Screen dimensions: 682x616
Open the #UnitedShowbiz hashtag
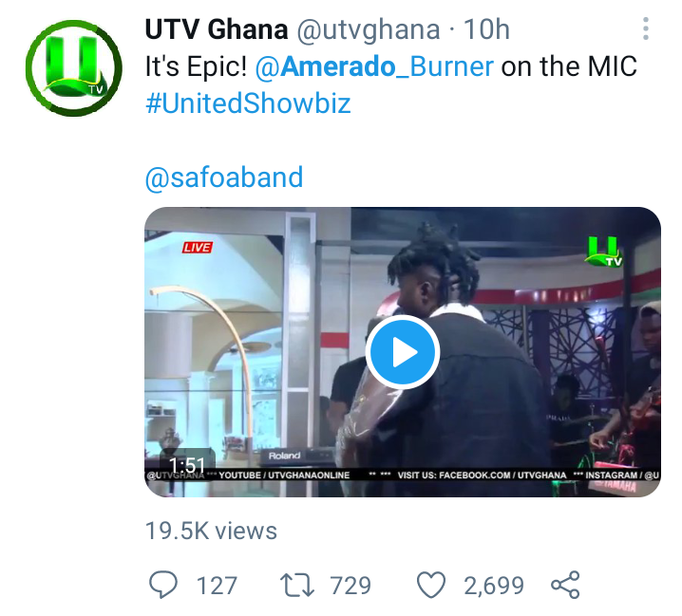coord(248,103)
